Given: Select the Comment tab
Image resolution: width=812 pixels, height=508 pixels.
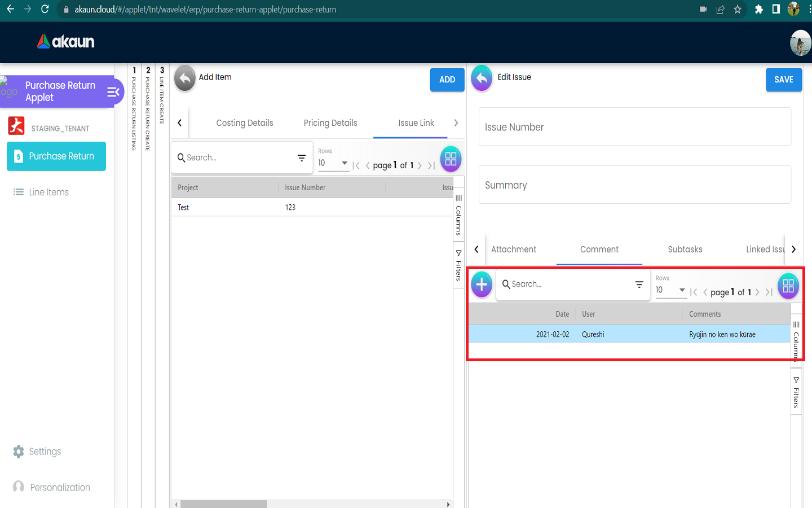Looking at the screenshot, I should [x=599, y=249].
